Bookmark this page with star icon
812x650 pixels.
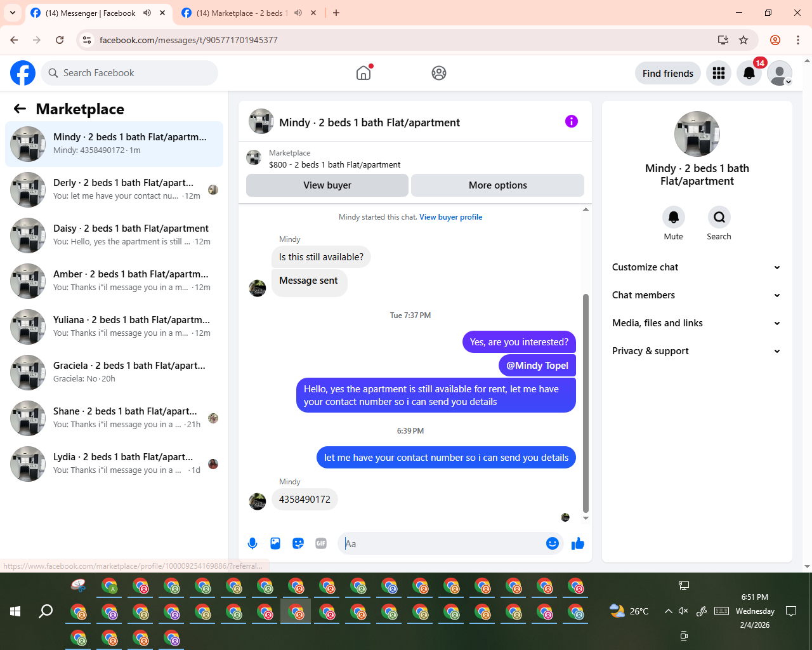coord(743,40)
